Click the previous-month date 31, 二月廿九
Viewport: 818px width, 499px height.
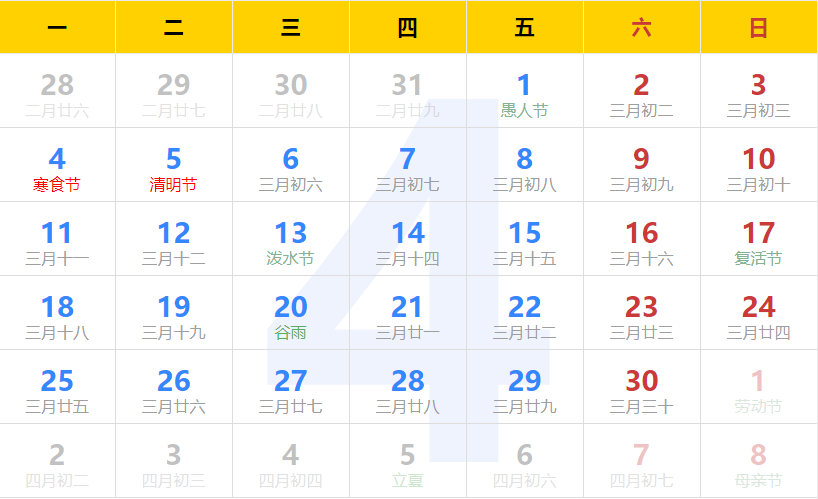click(x=407, y=92)
